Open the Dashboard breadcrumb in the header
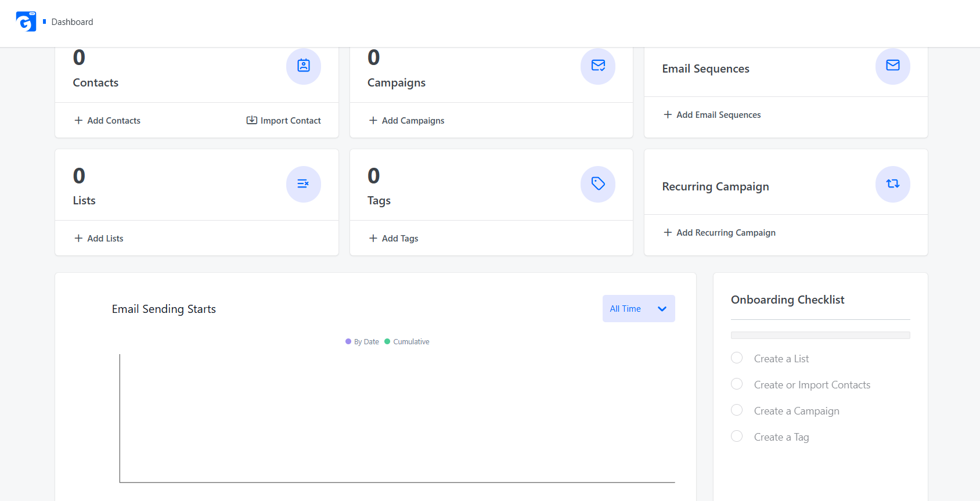Viewport: 980px width, 501px height. (x=72, y=22)
